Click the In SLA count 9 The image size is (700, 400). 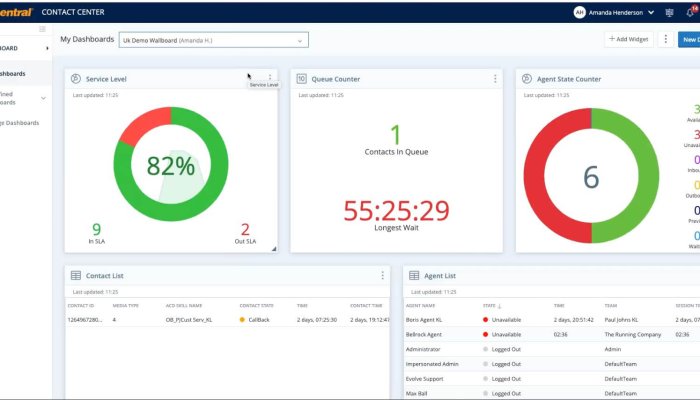click(96, 229)
